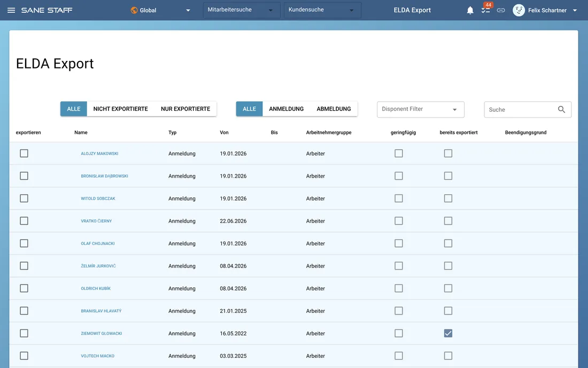Click the date 22.06.2026

click(x=233, y=221)
